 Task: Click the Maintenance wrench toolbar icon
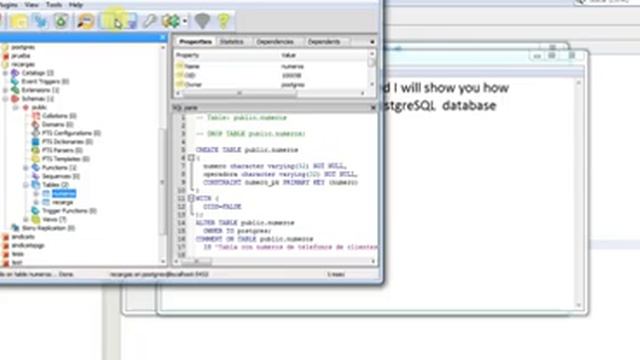tap(149, 21)
